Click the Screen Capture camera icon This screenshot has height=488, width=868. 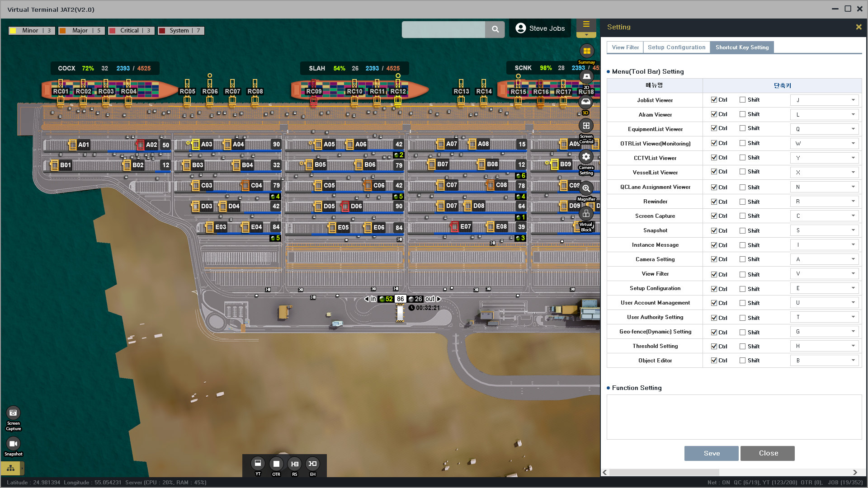(13, 413)
